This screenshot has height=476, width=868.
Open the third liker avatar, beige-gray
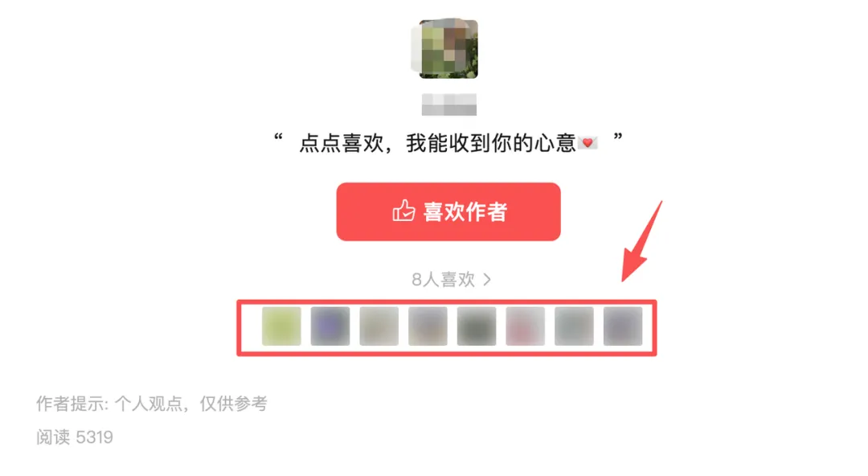[379, 326]
